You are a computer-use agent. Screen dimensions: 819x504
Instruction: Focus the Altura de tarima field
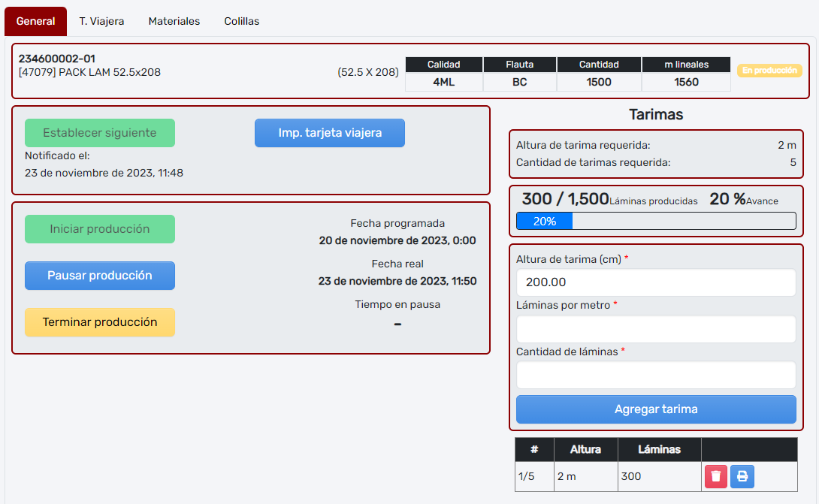point(656,282)
